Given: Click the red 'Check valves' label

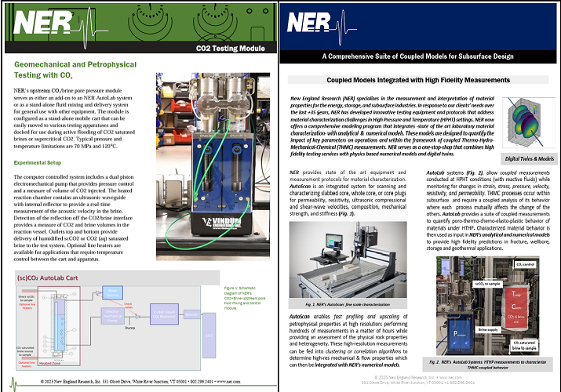Looking at the screenshot, I should [128, 306].
